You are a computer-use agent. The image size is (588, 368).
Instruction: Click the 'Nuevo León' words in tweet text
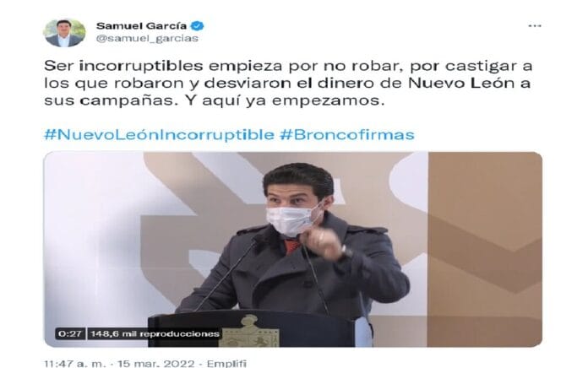(461, 83)
